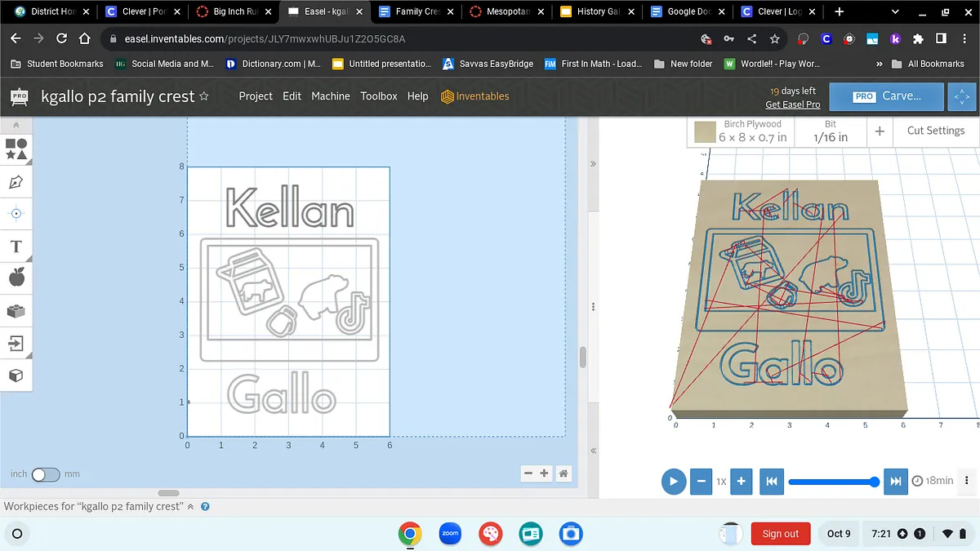This screenshot has width=980, height=551.
Task: Open the Machine menu
Action: pos(330,96)
